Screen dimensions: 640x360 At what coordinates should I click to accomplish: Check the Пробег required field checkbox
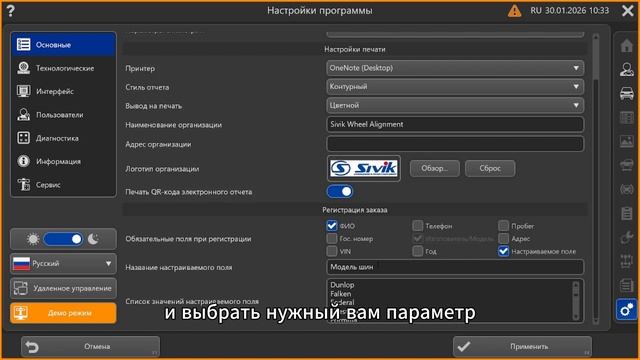click(503, 225)
